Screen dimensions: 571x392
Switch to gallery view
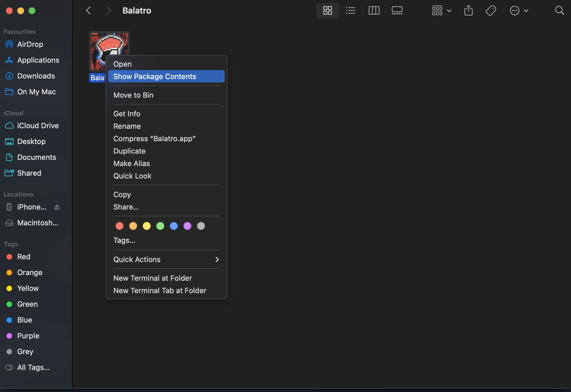pyautogui.click(x=397, y=11)
